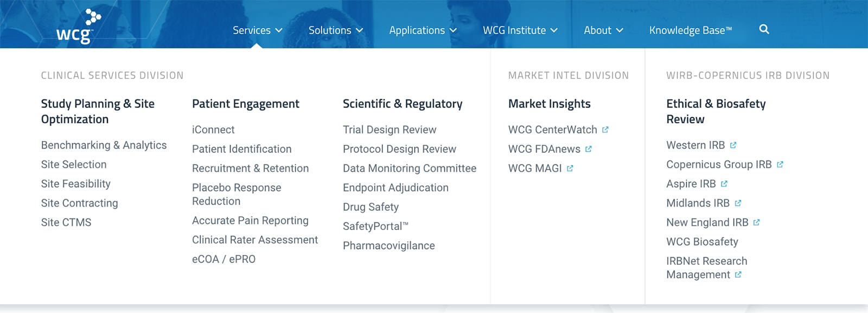
Task: Open the Services nav item
Action: pos(252,30)
